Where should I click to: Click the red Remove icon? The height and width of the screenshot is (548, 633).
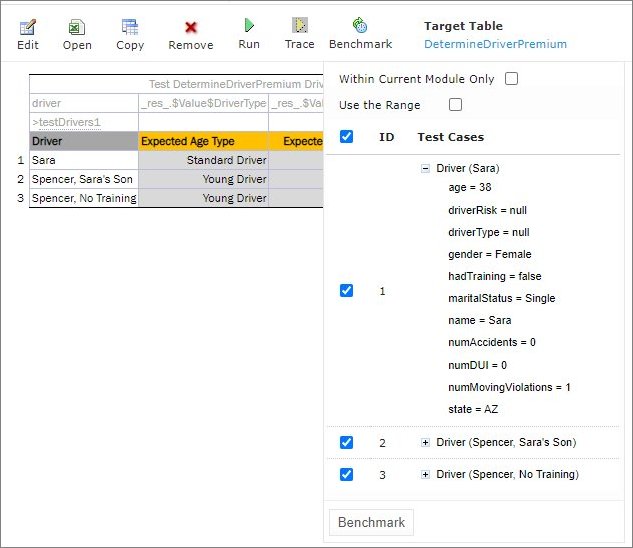(190, 28)
